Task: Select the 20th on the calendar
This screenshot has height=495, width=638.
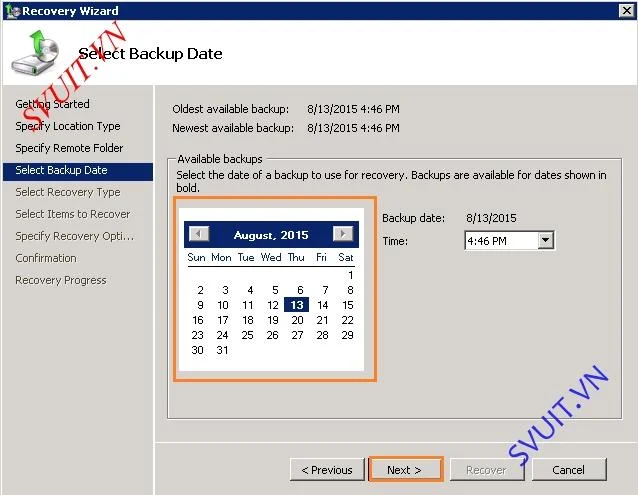Action: pyautogui.click(x=297, y=320)
